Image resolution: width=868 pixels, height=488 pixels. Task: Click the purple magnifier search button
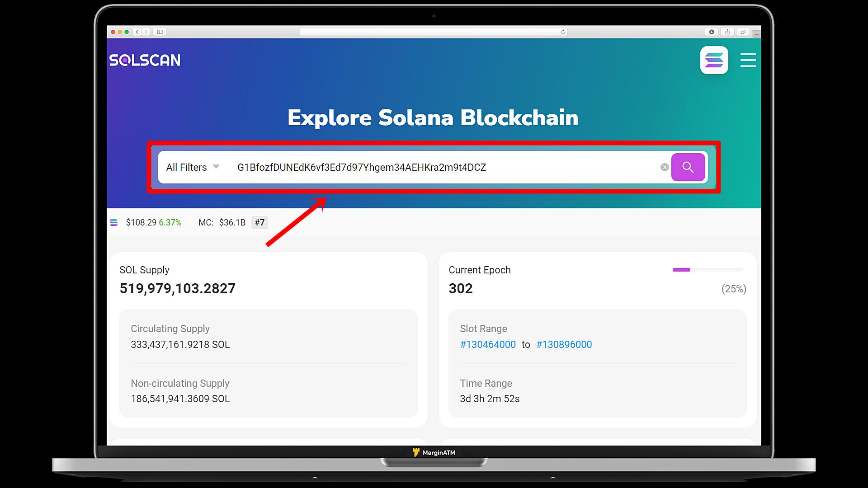tap(688, 167)
